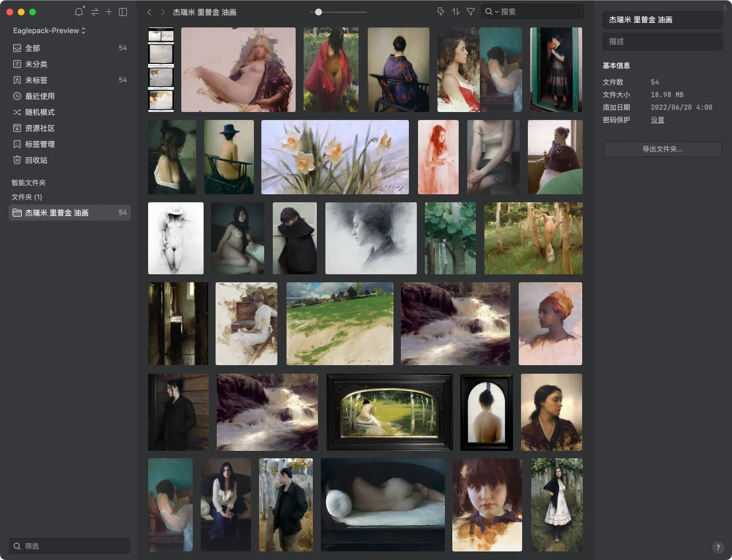732x560 pixels.
Task: Focus the 筛选 filter field
Action: (x=69, y=546)
